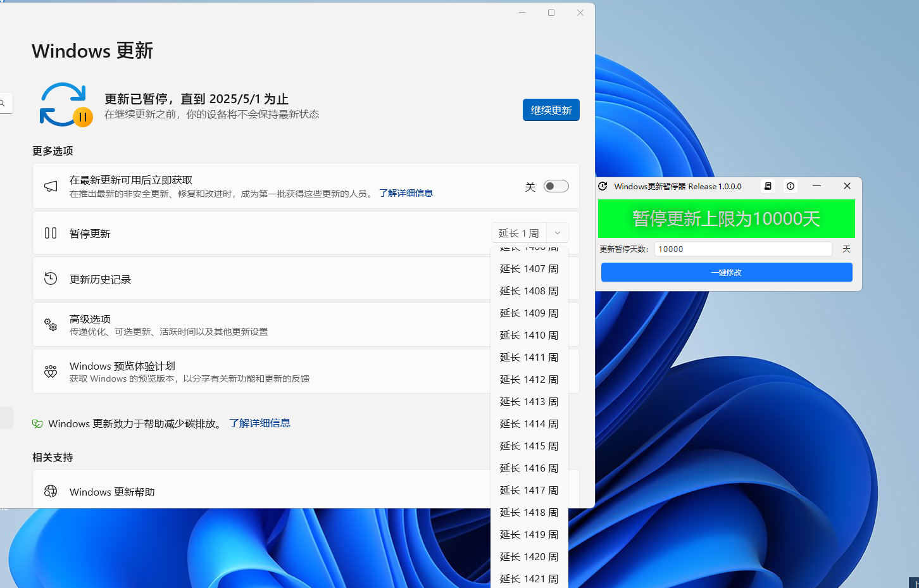919x588 pixels.
Task: Pick 延长 1419 周 in the dropdown
Action: point(529,535)
